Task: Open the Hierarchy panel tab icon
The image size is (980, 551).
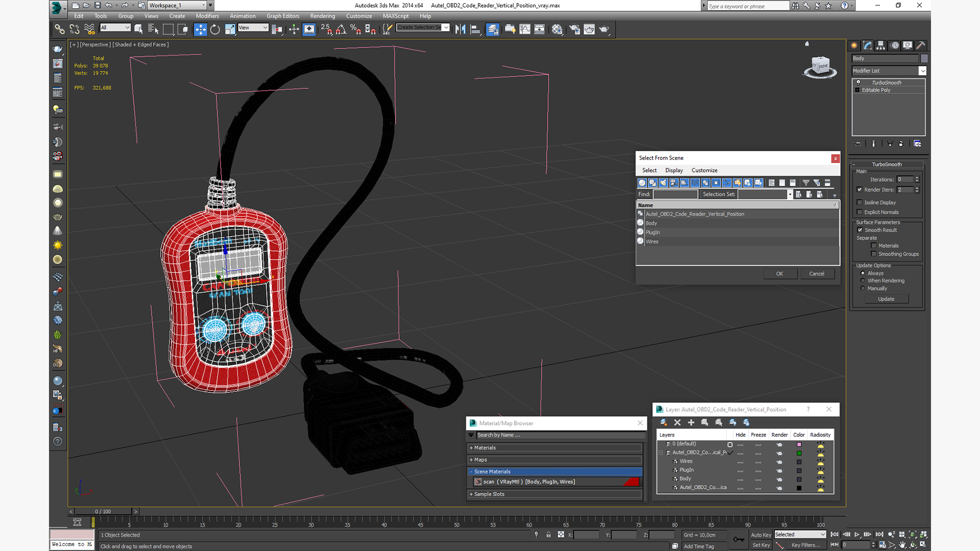Action: coord(881,45)
